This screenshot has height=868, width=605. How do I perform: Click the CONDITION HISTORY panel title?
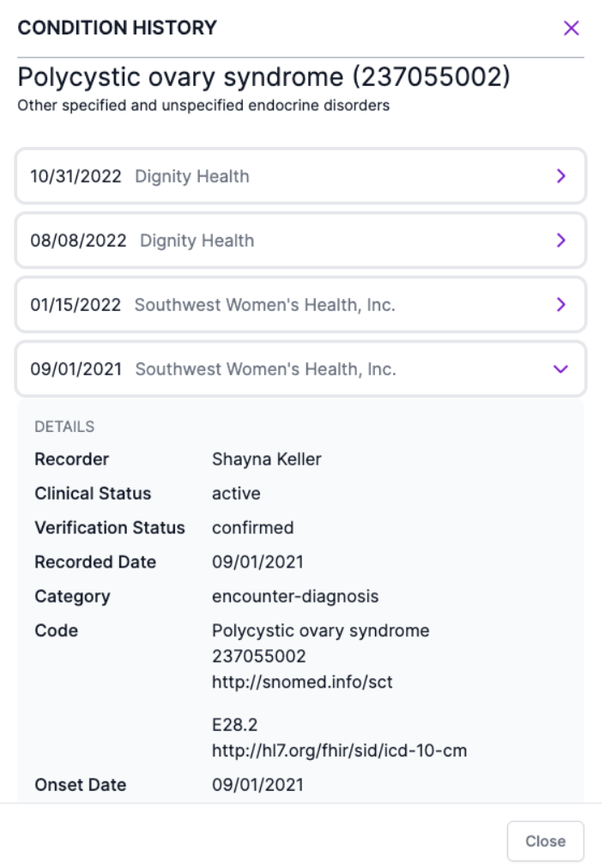coord(118,28)
